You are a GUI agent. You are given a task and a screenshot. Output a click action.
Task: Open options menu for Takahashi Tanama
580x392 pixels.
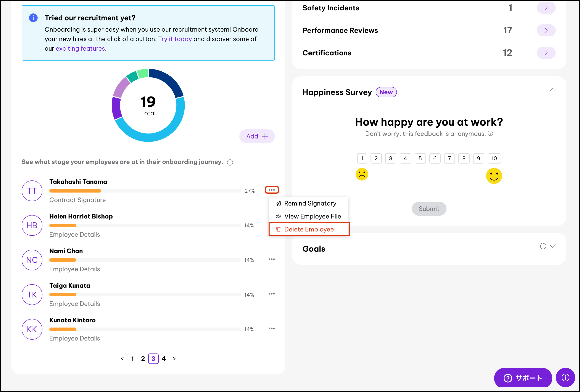pyautogui.click(x=272, y=190)
